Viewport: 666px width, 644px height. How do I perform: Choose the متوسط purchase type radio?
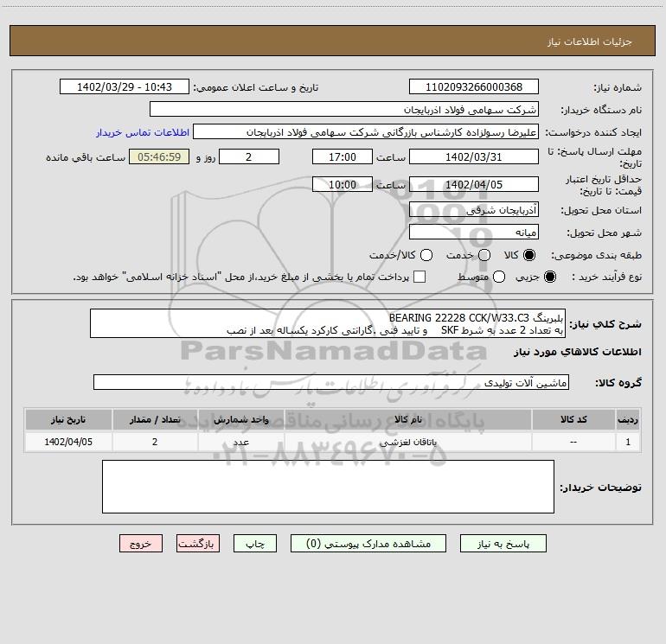(499, 277)
